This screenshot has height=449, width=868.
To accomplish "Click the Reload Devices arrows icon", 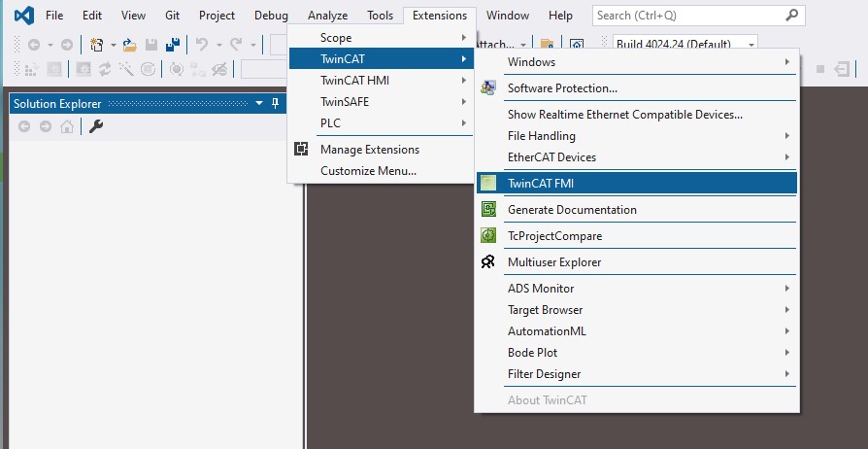I will tap(105, 69).
